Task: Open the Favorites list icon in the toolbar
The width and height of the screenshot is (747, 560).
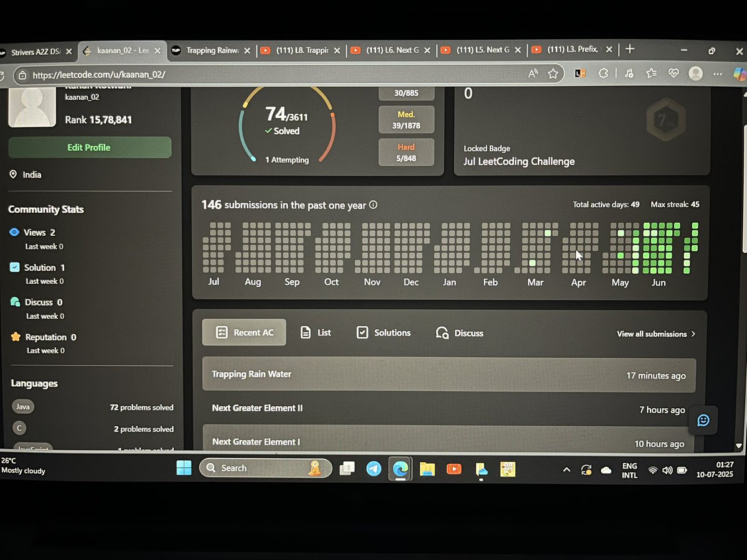Action: (x=651, y=73)
